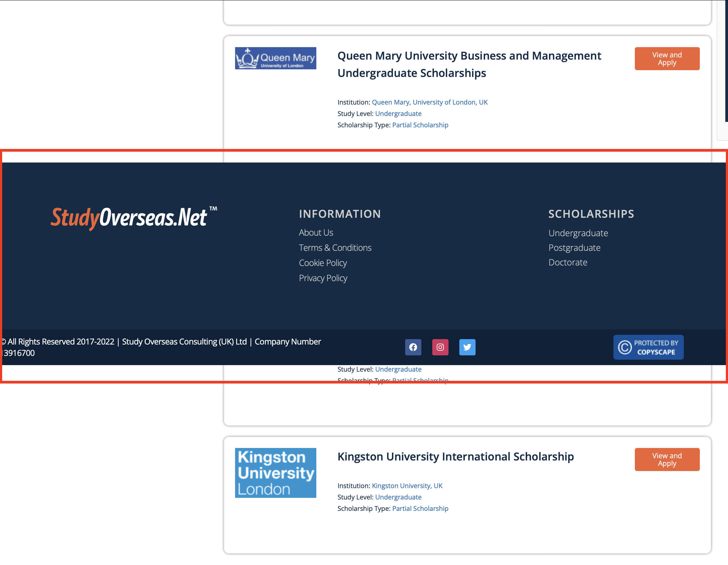Viewport: 728px width, 565px height.
Task: Open the Instagram social icon in footer
Action: click(440, 347)
